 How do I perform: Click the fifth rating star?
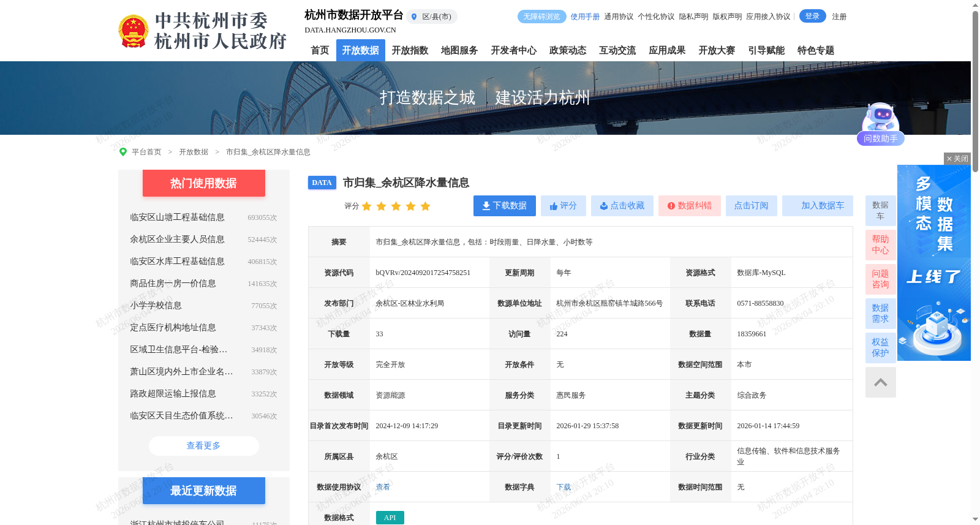425,206
